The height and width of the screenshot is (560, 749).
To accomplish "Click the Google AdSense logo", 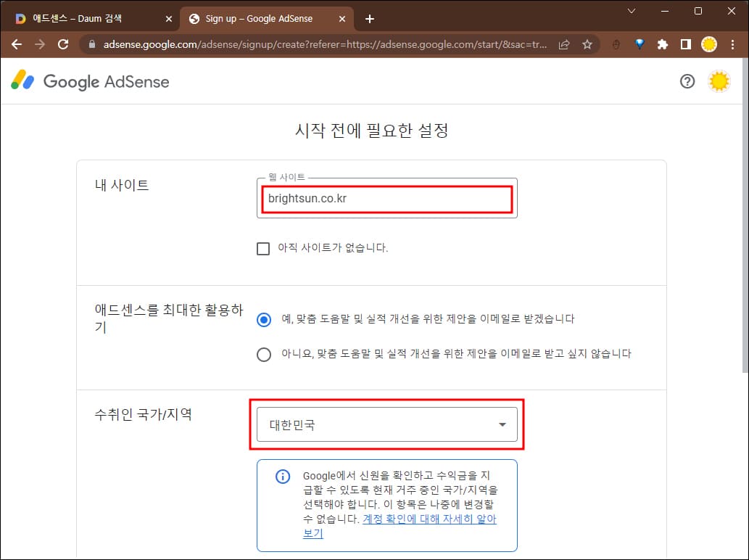I will [91, 81].
